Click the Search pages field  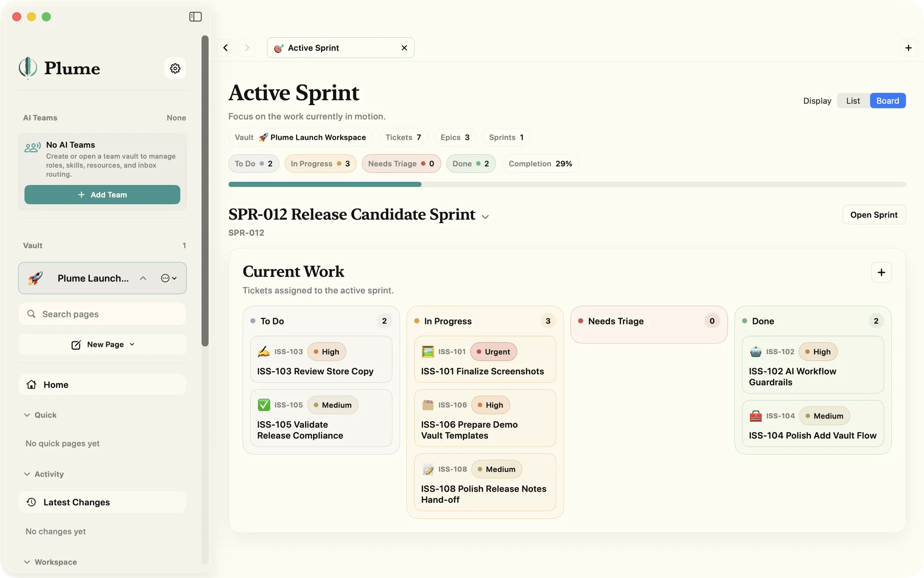click(102, 314)
